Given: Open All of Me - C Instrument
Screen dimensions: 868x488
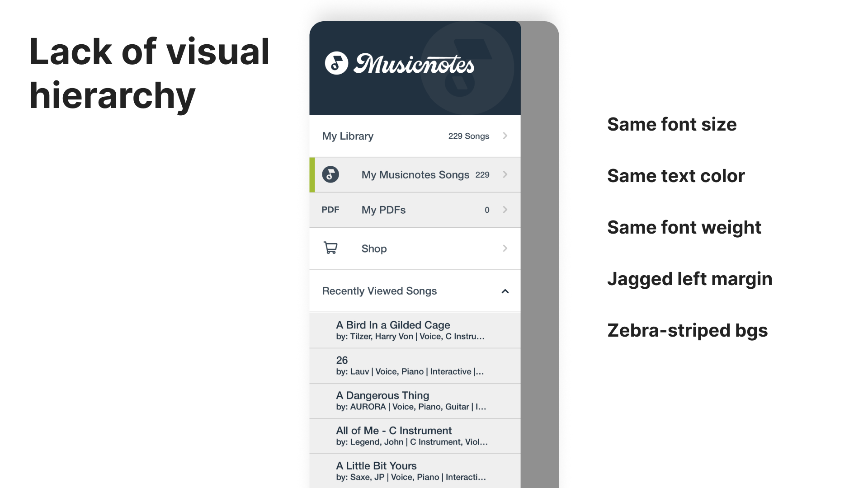Looking at the screenshot, I should pyautogui.click(x=394, y=431).
